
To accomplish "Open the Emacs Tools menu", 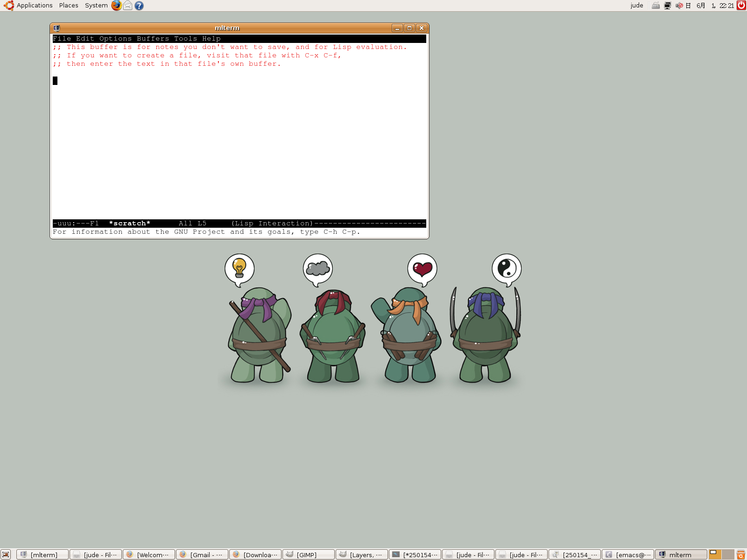I will [186, 39].
